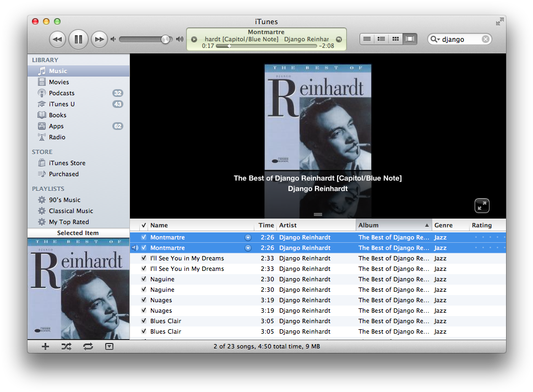Uncheck the first Naguine track
This screenshot has height=392, width=533.
144,279
